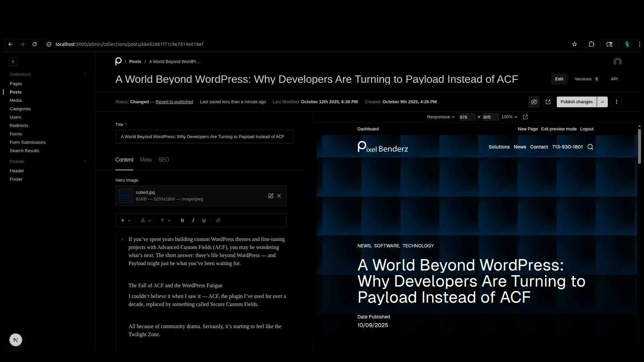644x362 pixels.
Task: Remove cubed.jpg with the X icon
Action: pyautogui.click(x=279, y=196)
